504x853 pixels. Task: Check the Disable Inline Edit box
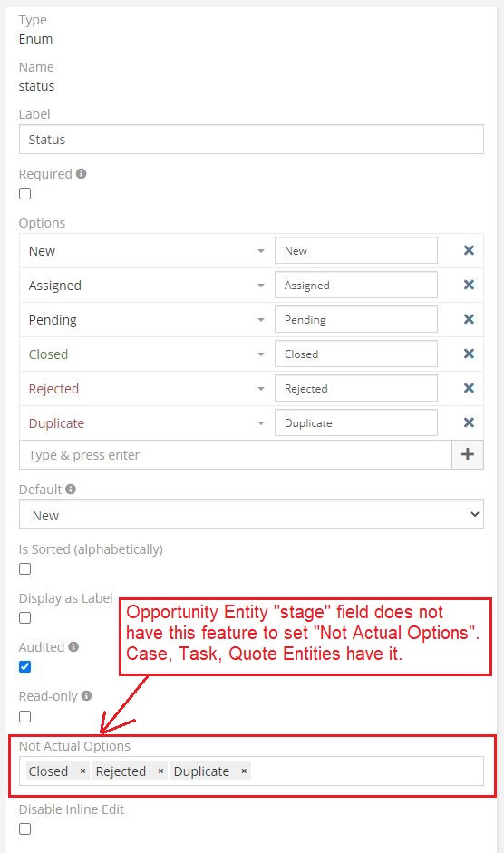(x=25, y=829)
